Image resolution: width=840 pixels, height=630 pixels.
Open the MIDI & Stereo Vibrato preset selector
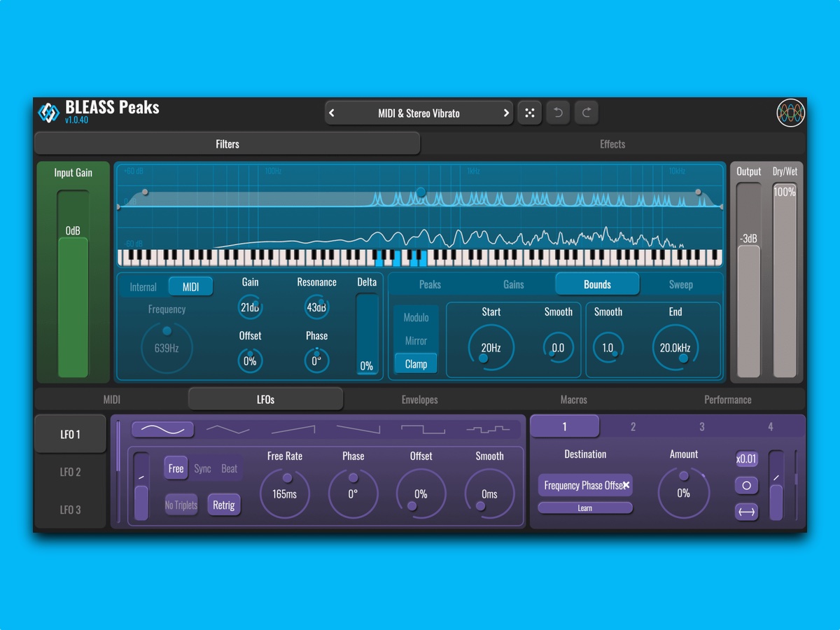coord(419,113)
